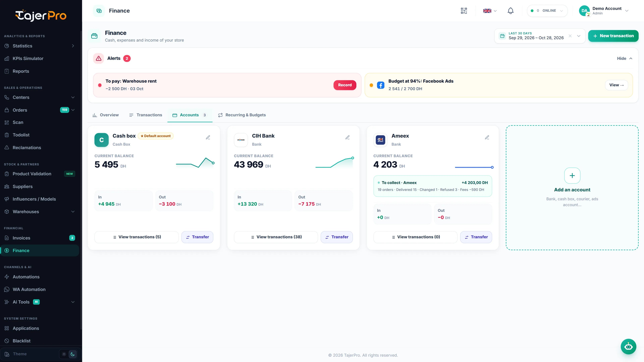Open the Scan page
Viewport: 644px width, 362px height.
(x=40, y=122)
